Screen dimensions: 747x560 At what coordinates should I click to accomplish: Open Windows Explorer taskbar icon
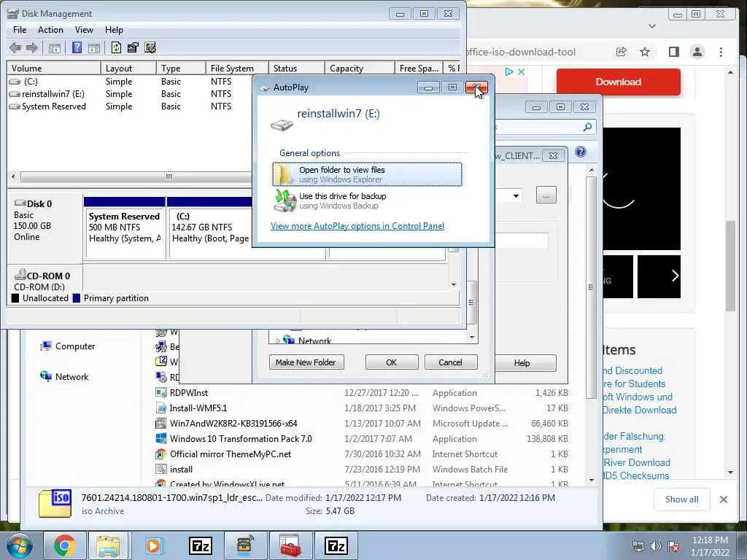coord(108,545)
